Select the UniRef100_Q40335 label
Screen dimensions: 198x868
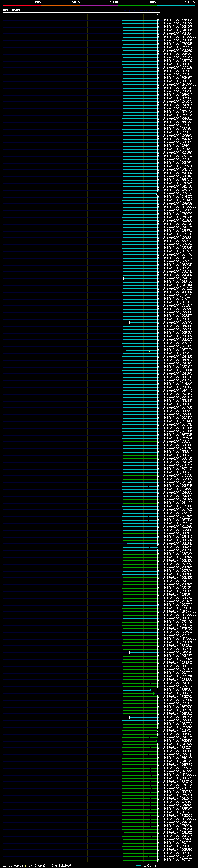coord(178,30)
